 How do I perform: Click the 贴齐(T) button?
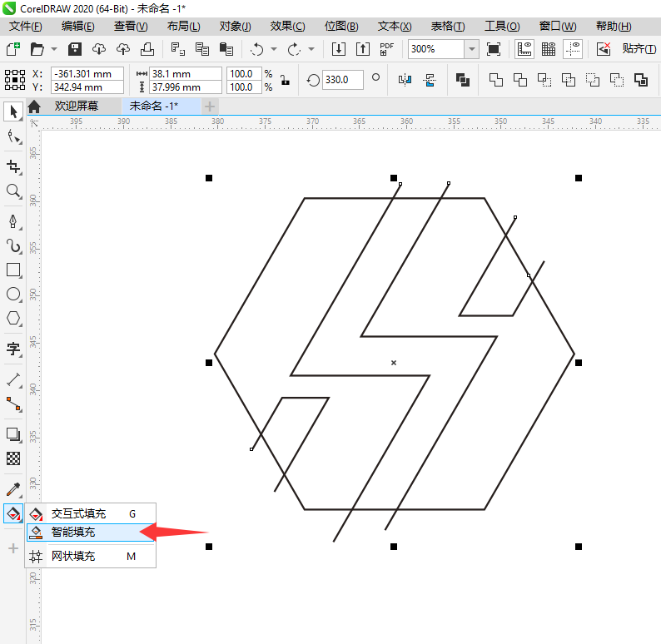click(x=639, y=49)
